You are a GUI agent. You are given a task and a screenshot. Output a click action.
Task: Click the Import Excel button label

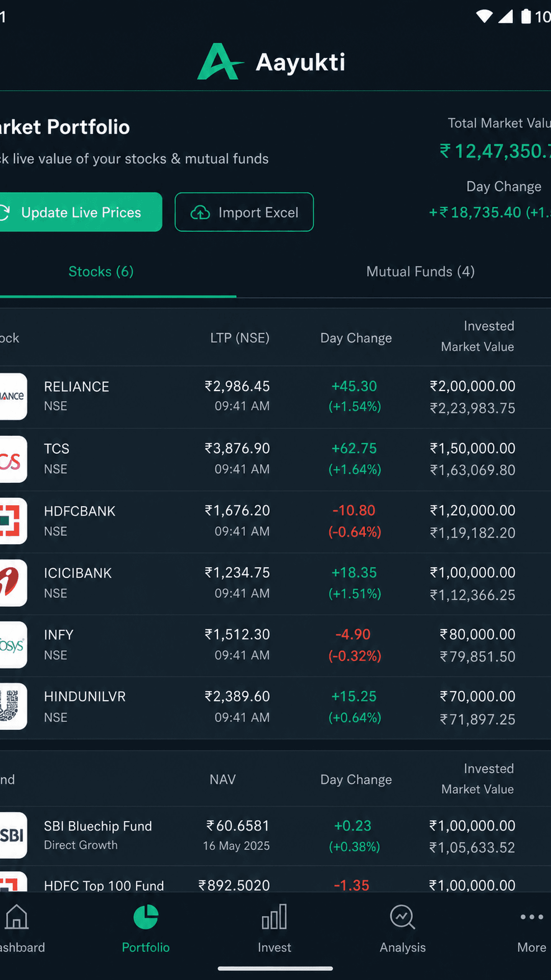point(258,212)
